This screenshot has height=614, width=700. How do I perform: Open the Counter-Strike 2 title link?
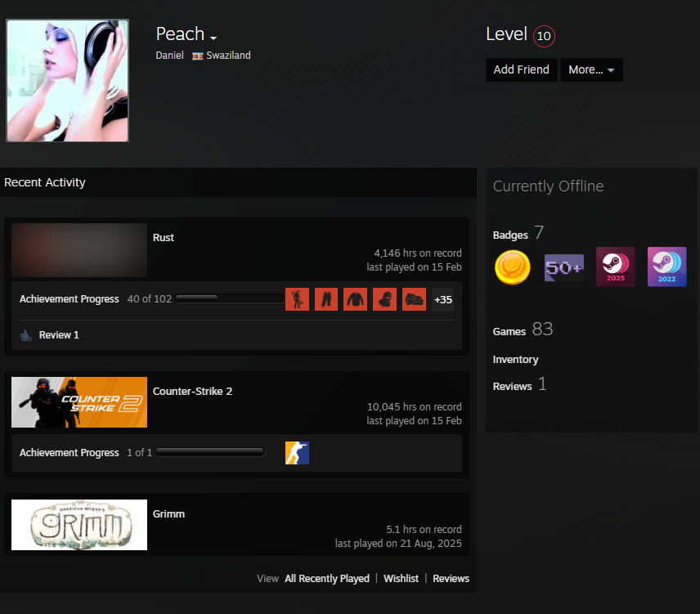point(192,392)
